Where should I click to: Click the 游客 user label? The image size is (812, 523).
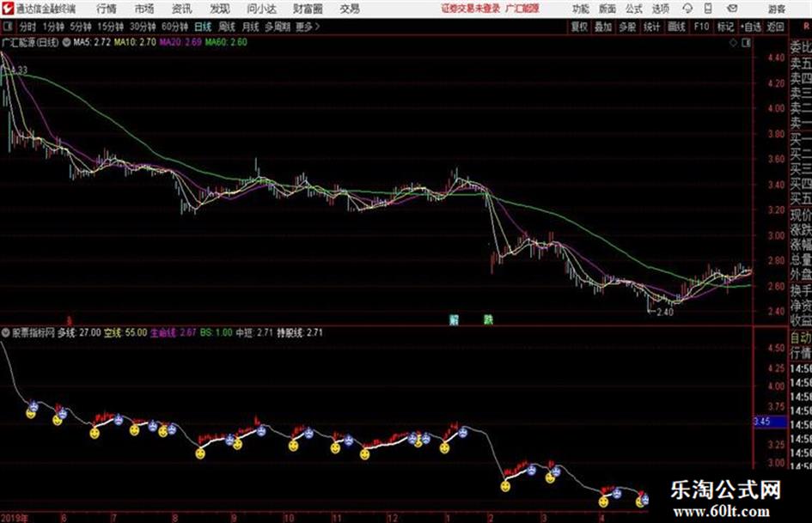coord(776,9)
